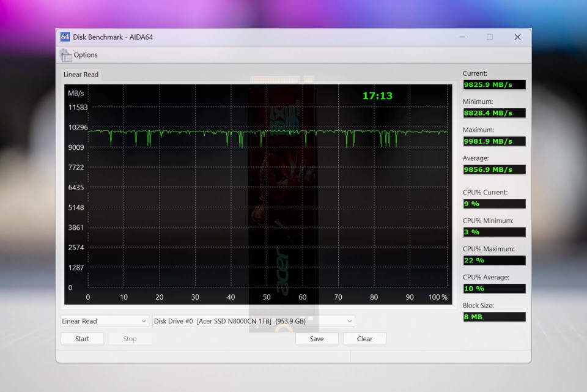Click the AIDA64 title bar icon
587x392 pixels.
click(x=65, y=37)
